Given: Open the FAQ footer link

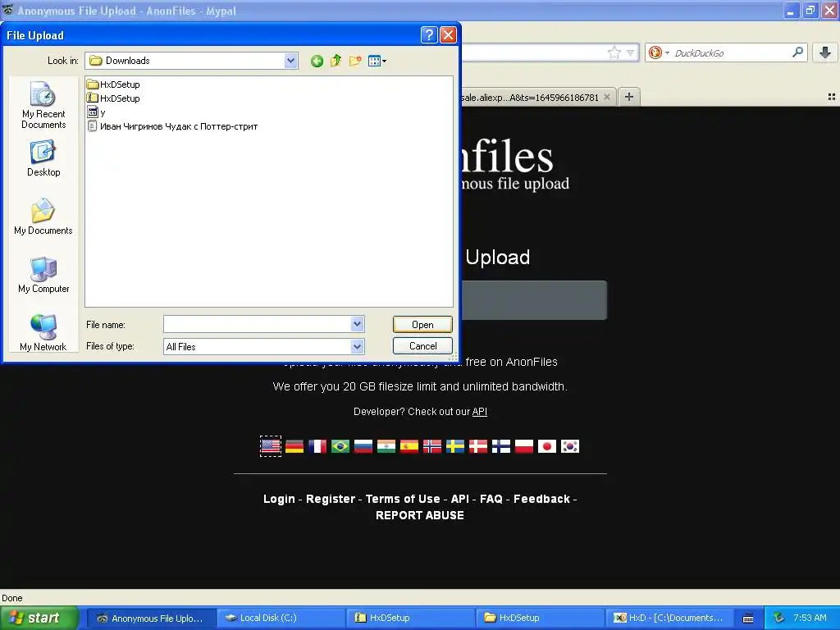Looking at the screenshot, I should tap(491, 499).
